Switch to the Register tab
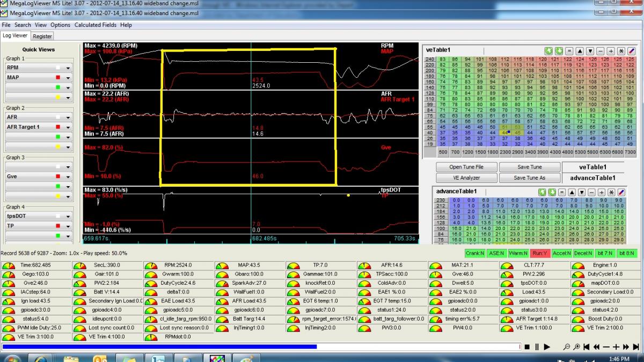The width and height of the screenshot is (644, 362). pyautogui.click(x=42, y=36)
